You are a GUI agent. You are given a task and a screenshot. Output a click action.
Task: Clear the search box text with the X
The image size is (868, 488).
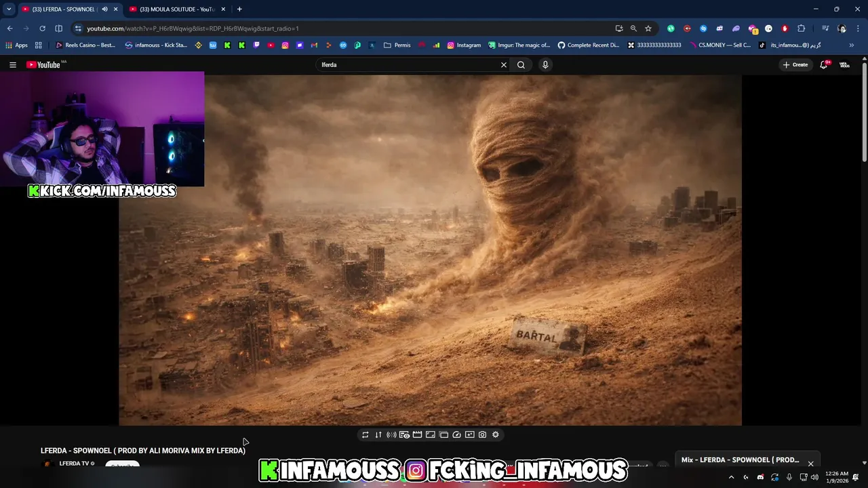pos(504,65)
